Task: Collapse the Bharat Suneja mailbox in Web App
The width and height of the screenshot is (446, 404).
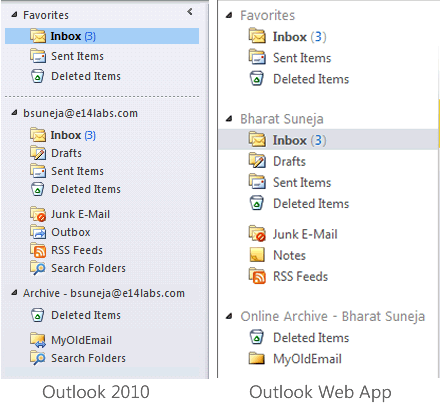Action: (229, 119)
